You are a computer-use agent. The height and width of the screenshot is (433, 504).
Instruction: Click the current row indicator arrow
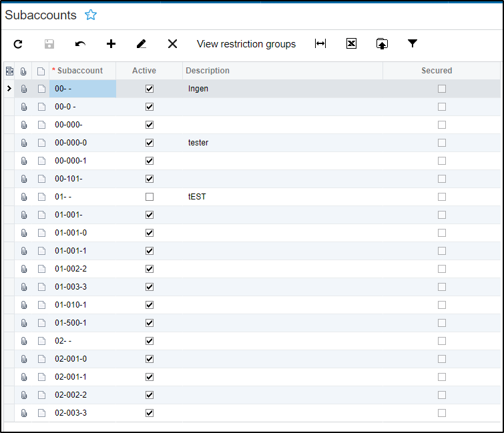9,88
